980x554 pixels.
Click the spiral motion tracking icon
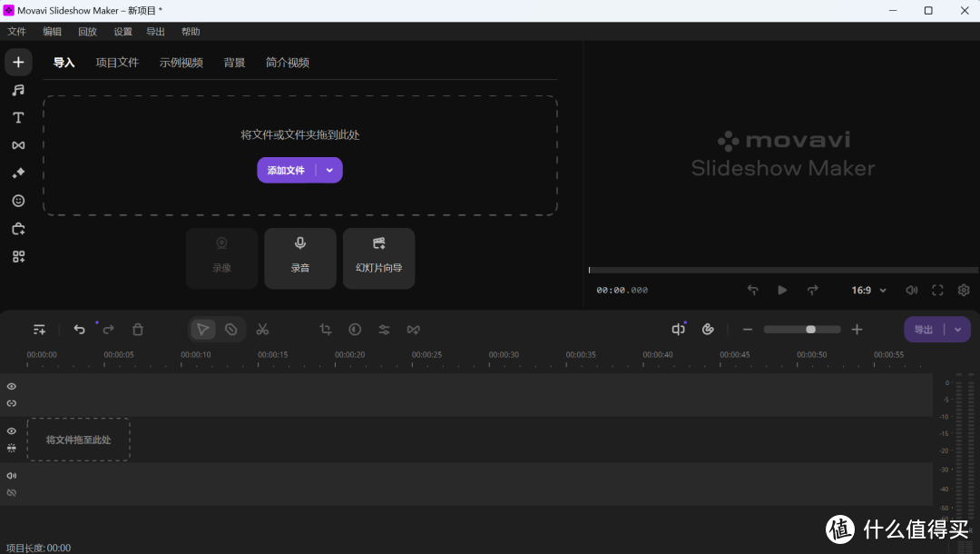708,330
